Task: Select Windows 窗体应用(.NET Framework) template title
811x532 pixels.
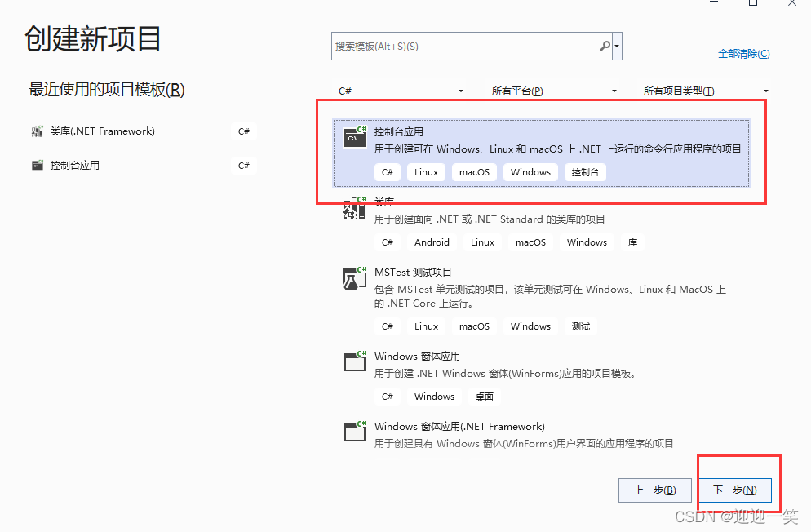Action: coord(460,427)
